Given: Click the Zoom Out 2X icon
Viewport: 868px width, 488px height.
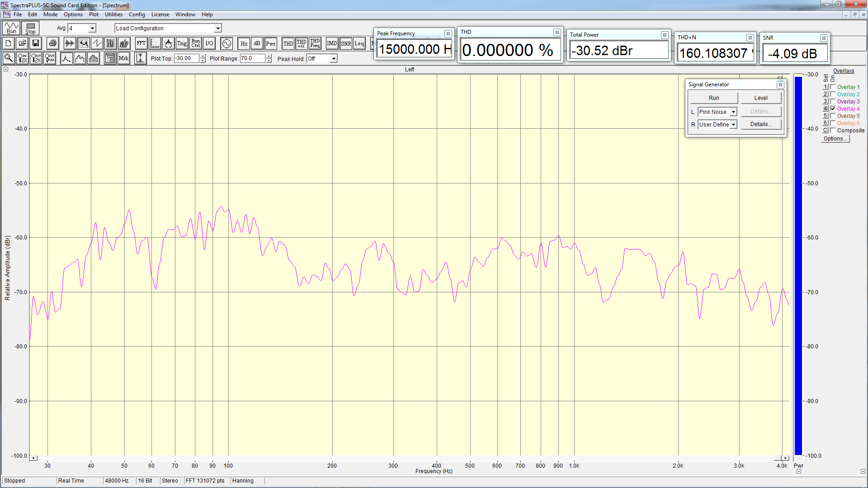Looking at the screenshot, I should (36, 58).
